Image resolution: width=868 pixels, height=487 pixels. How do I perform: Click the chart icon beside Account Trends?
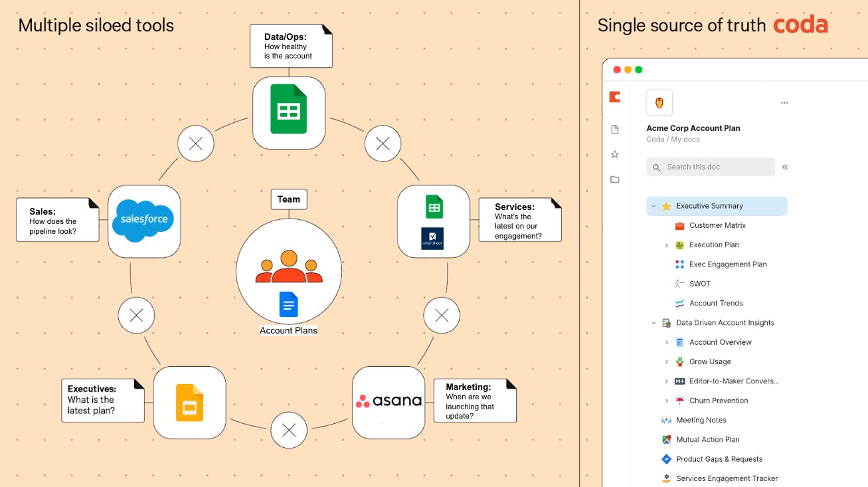679,304
